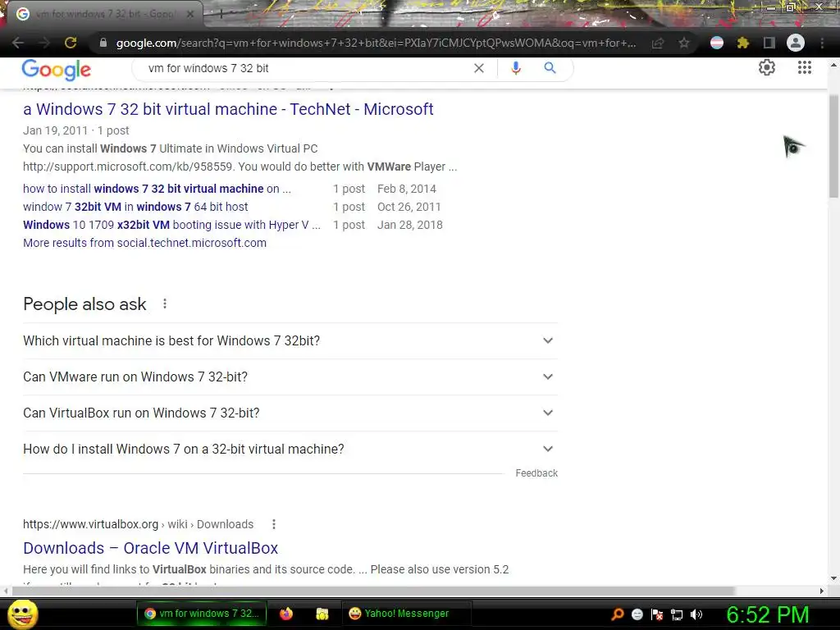Bookmark this page with the star icon
This screenshot has height=630, width=840.
click(x=684, y=43)
